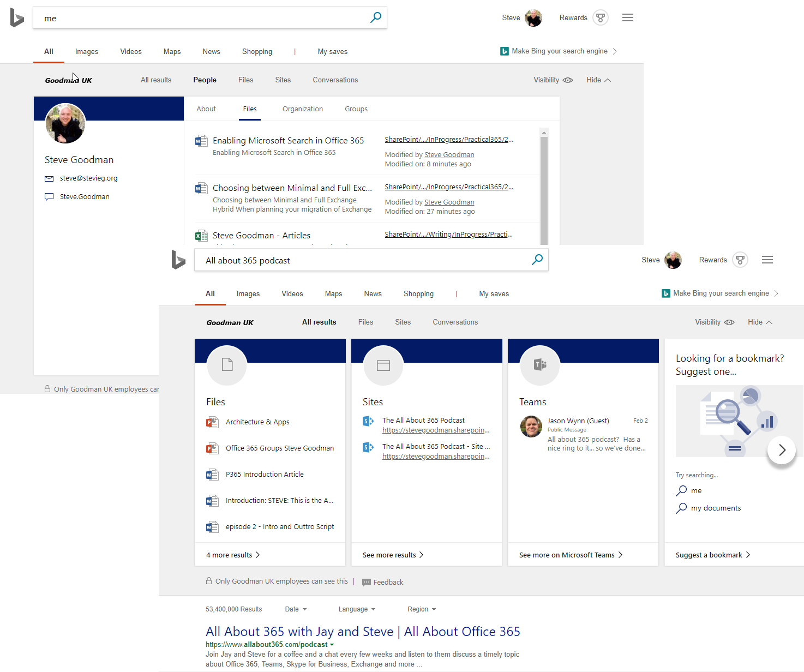Open 'All About 365 with Jay and Steve' result

[363, 632]
